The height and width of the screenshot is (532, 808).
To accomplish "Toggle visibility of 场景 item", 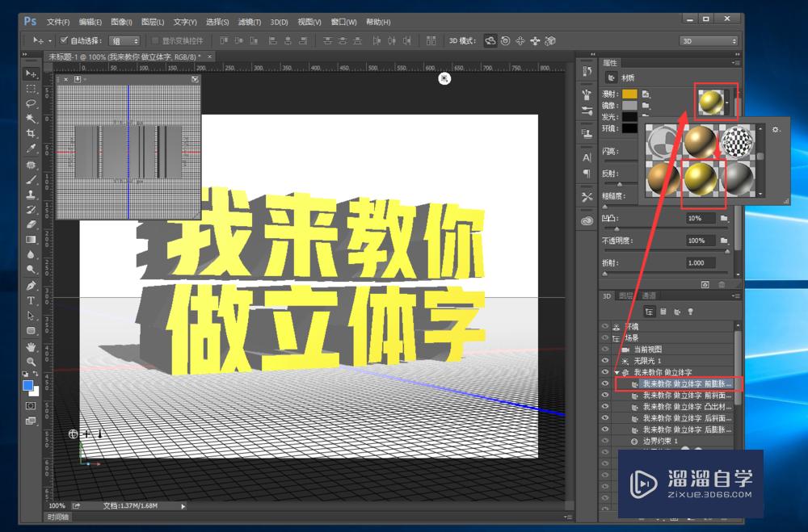I will click(x=605, y=337).
